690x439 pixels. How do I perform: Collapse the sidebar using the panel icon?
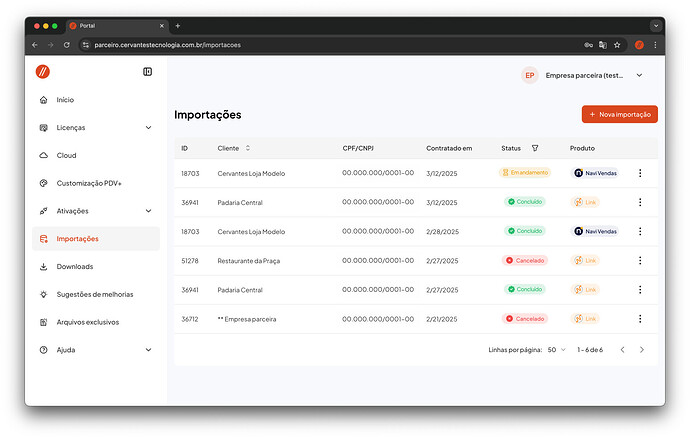147,72
